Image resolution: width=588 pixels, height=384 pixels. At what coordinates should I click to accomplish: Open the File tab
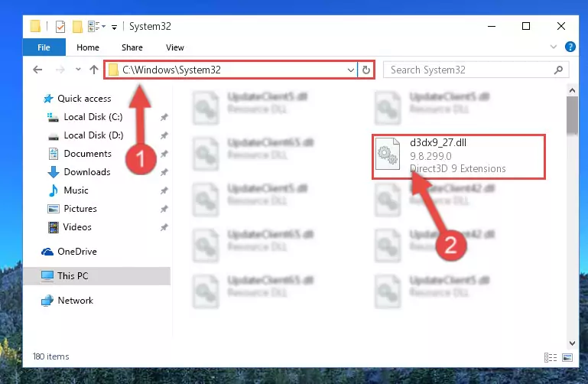coord(44,47)
